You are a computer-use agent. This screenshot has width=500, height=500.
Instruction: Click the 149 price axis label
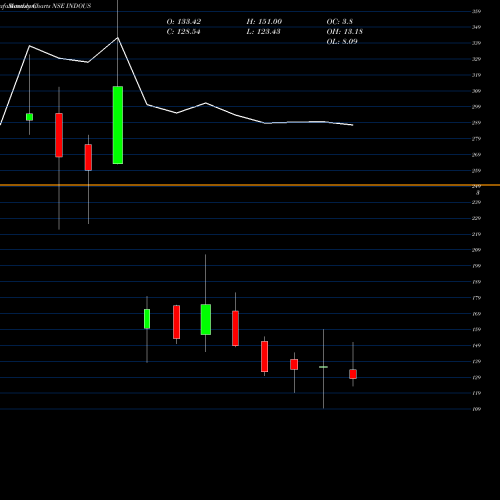[476, 345]
